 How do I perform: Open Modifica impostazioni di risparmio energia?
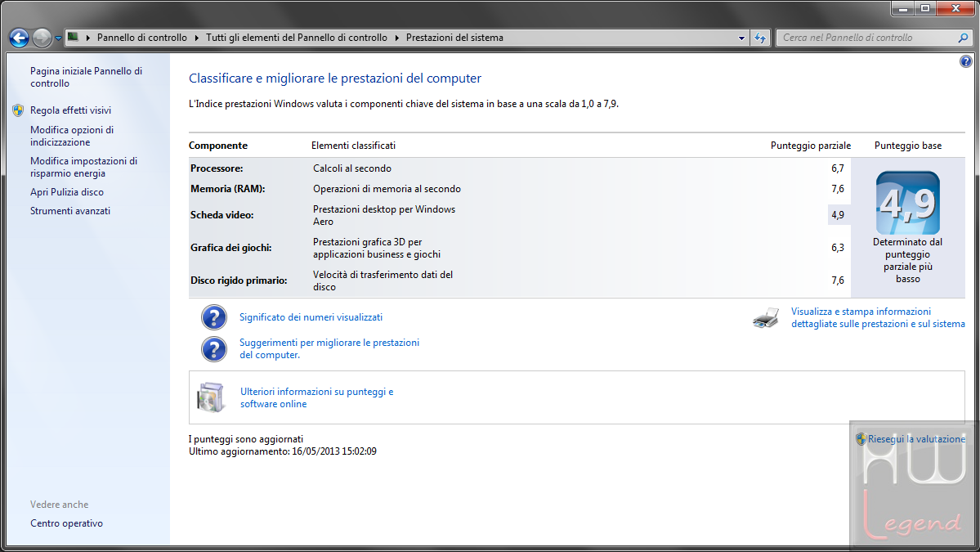point(83,167)
